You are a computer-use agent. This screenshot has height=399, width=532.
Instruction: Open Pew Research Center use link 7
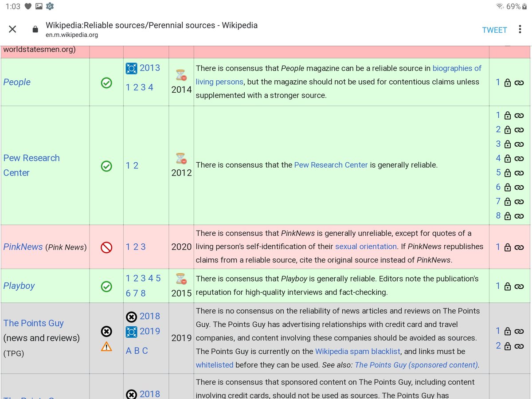point(498,201)
